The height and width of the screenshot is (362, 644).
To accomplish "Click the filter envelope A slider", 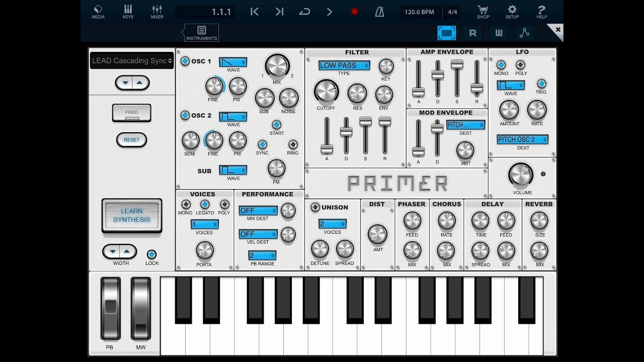I will coord(327,136).
